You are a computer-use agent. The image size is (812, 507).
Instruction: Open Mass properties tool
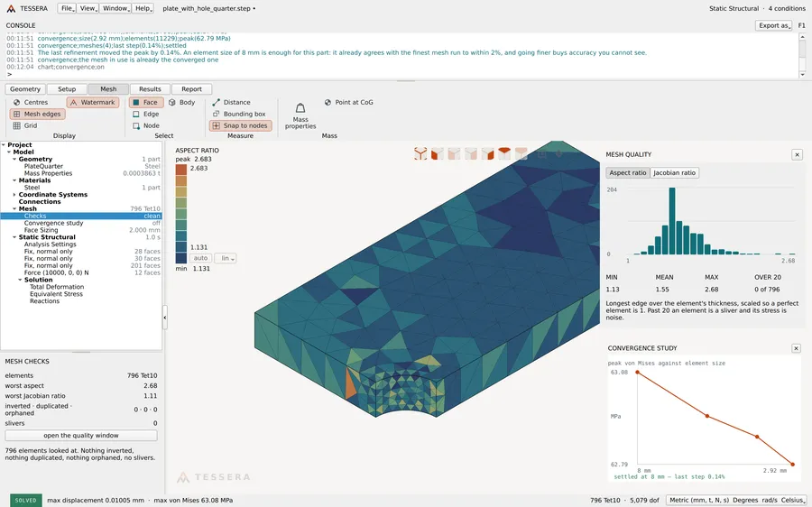pyautogui.click(x=300, y=115)
